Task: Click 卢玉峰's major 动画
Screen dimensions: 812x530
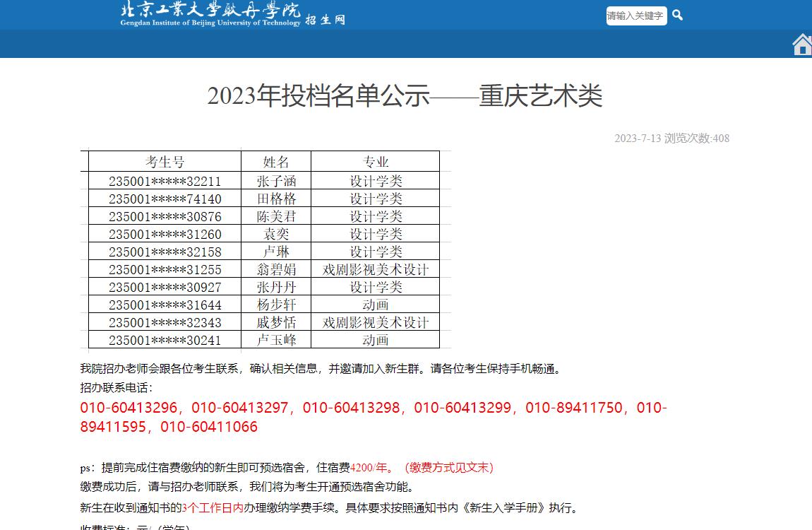Action: click(376, 341)
